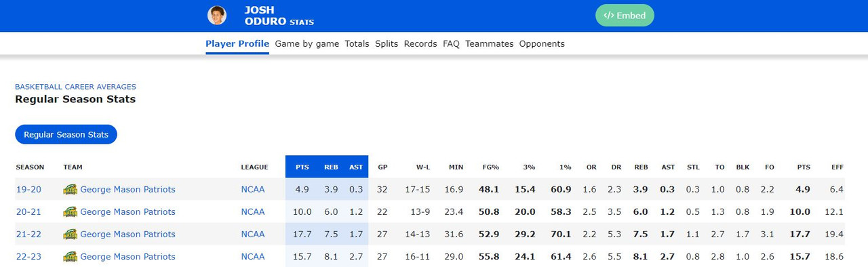View the Teammates tab
The height and width of the screenshot is (267, 868).
coord(489,43)
